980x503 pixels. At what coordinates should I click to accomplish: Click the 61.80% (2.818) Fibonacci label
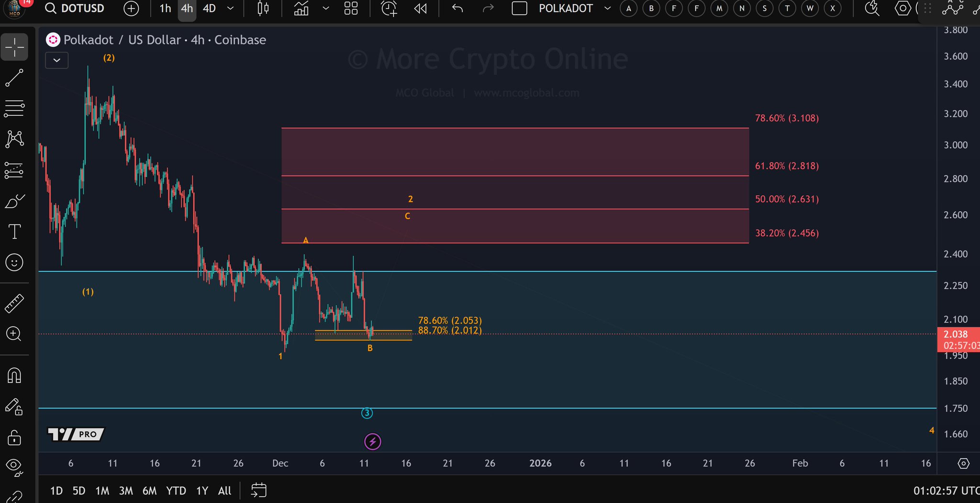(787, 166)
